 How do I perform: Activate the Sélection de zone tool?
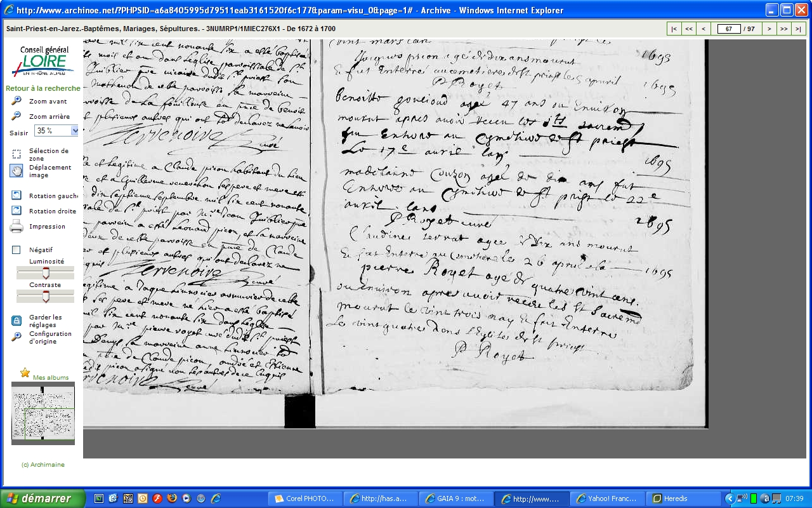coord(16,154)
